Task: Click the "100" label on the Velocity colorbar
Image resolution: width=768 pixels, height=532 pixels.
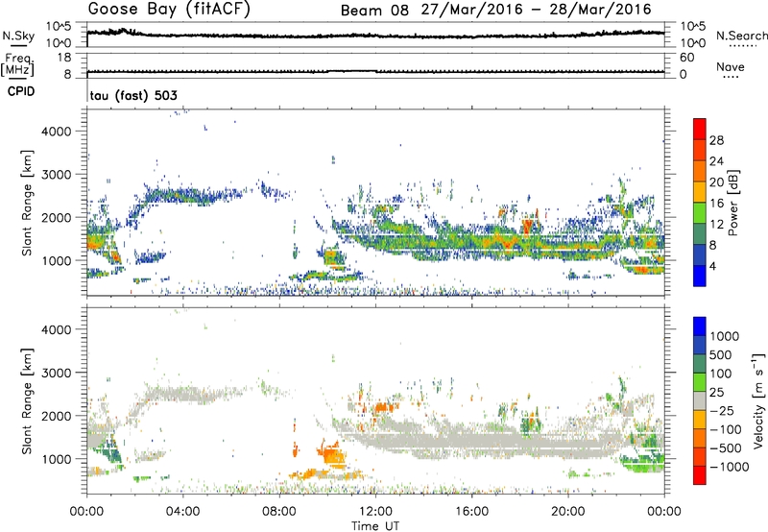Action: tap(720, 374)
